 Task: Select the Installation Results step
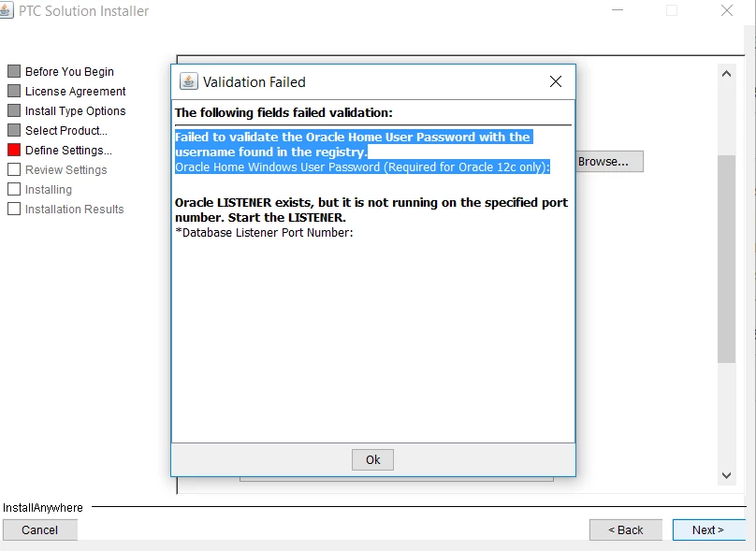[x=74, y=210]
